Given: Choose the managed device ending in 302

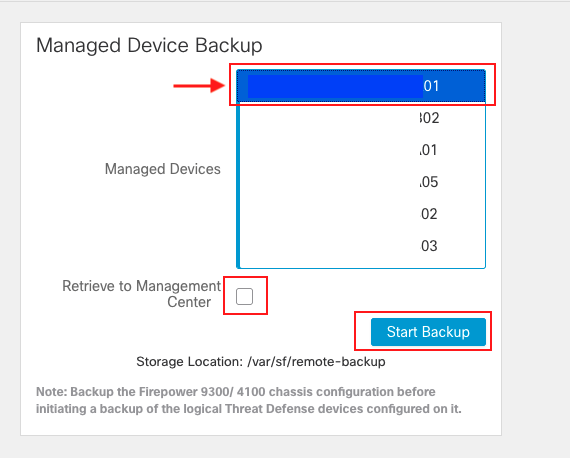Looking at the screenshot, I should point(362,118).
